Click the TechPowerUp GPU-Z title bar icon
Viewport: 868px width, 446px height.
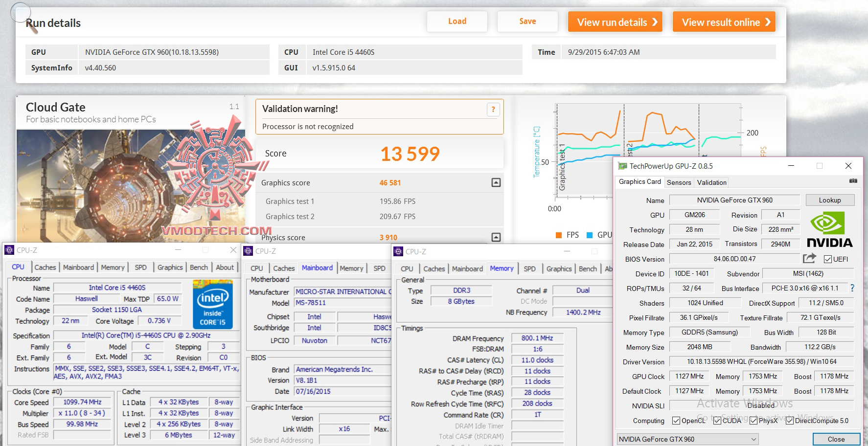coord(622,166)
